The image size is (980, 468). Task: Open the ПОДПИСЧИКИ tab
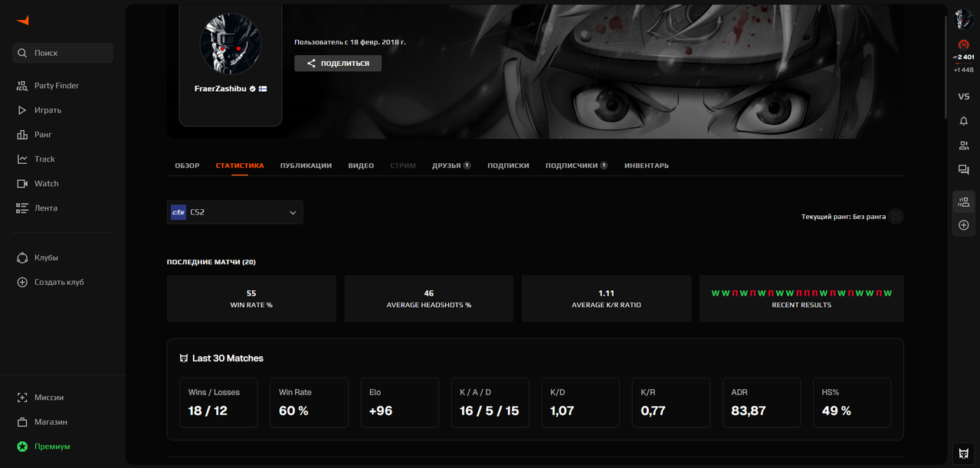576,165
